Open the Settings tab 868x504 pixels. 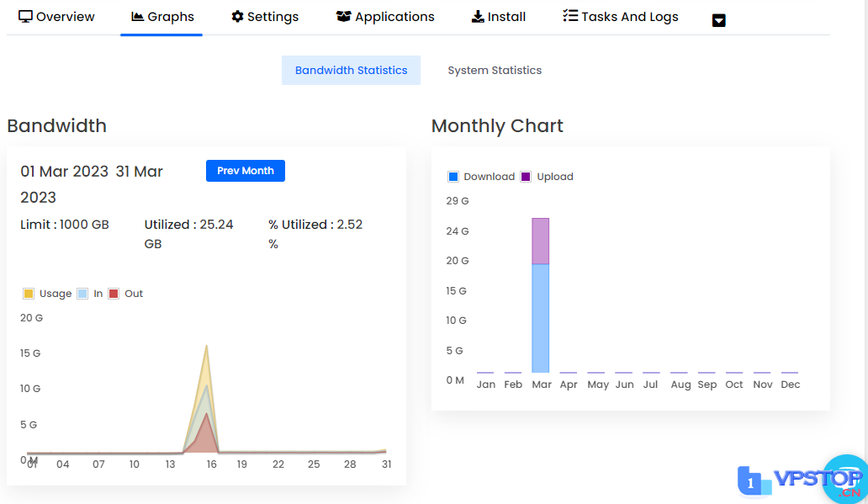point(265,17)
